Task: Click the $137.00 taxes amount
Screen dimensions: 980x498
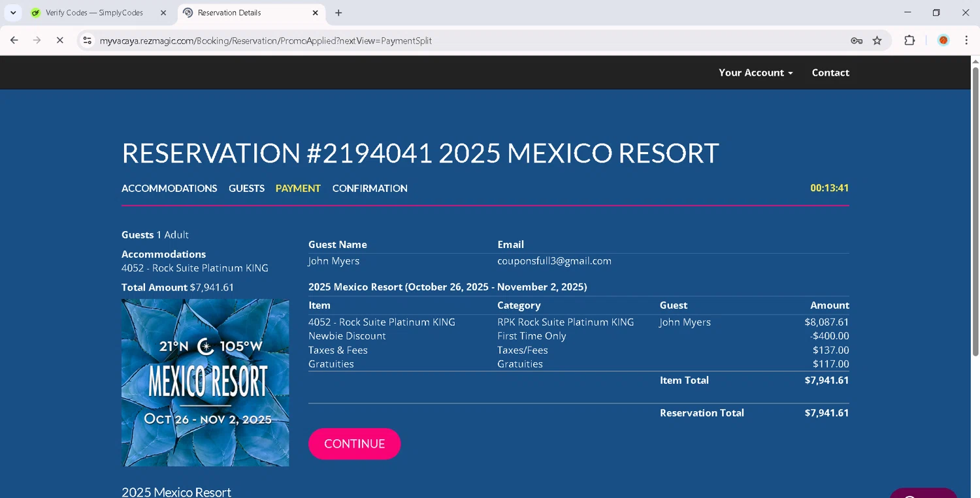Action: click(x=831, y=350)
